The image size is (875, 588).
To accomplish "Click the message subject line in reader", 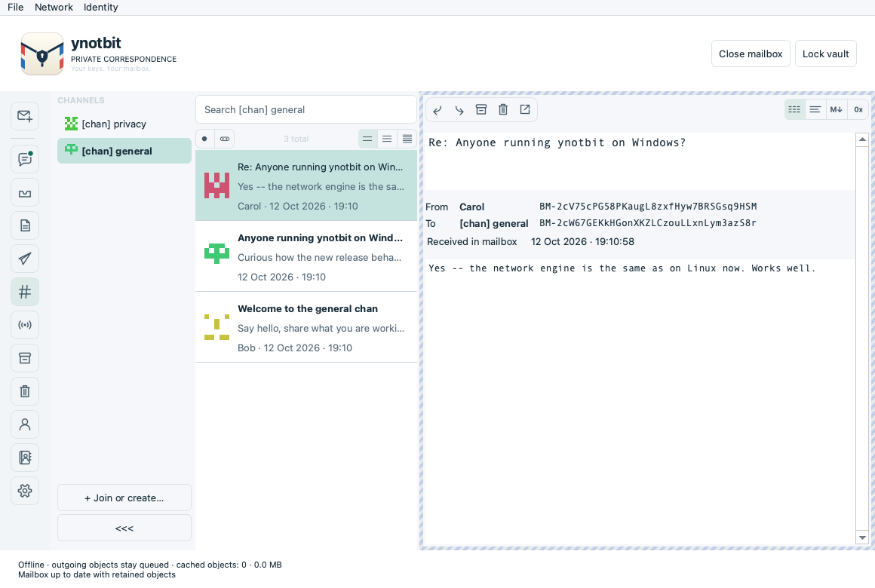I will coord(557,142).
